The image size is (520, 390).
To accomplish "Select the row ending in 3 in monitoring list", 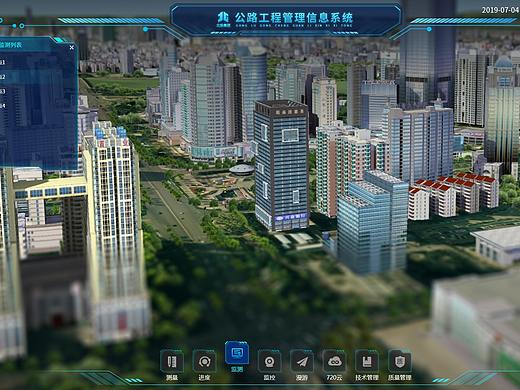I will [37, 91].
